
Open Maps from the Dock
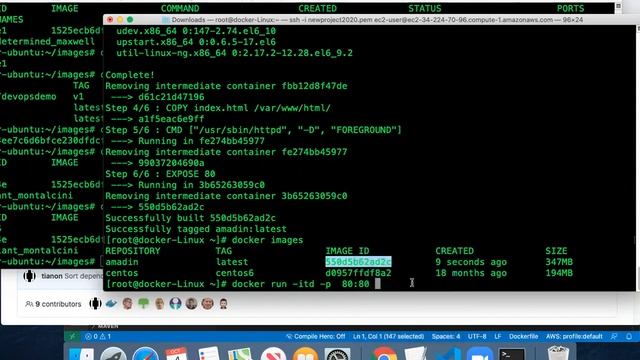(240, 353)
